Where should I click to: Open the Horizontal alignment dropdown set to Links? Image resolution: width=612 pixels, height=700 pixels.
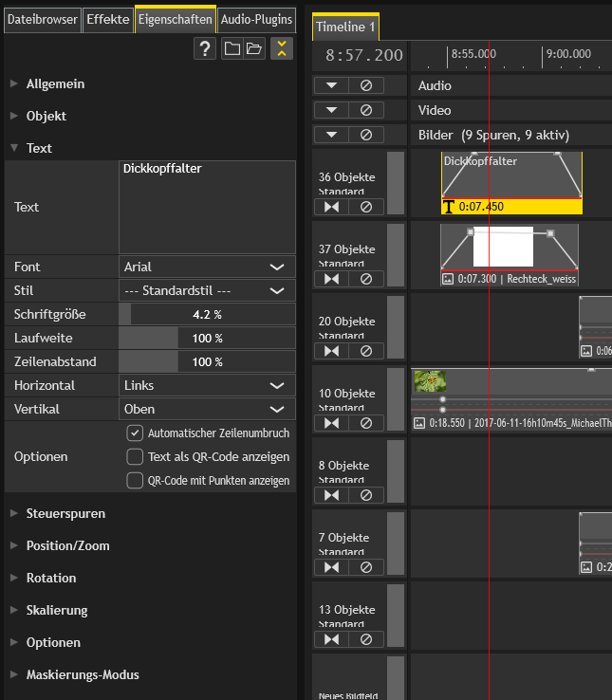(207, 386)
